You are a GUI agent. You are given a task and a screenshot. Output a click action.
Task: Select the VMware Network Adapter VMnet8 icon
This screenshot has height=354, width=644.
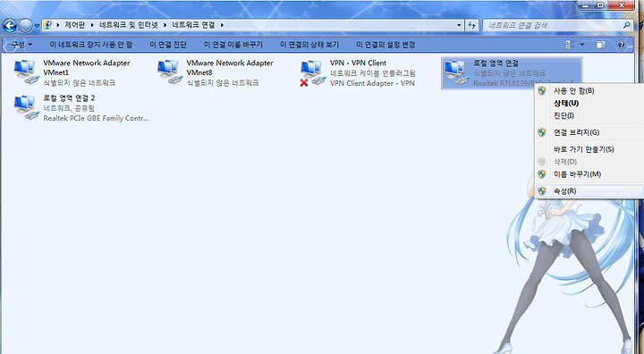pyautogui.click(x=170, y=72)
